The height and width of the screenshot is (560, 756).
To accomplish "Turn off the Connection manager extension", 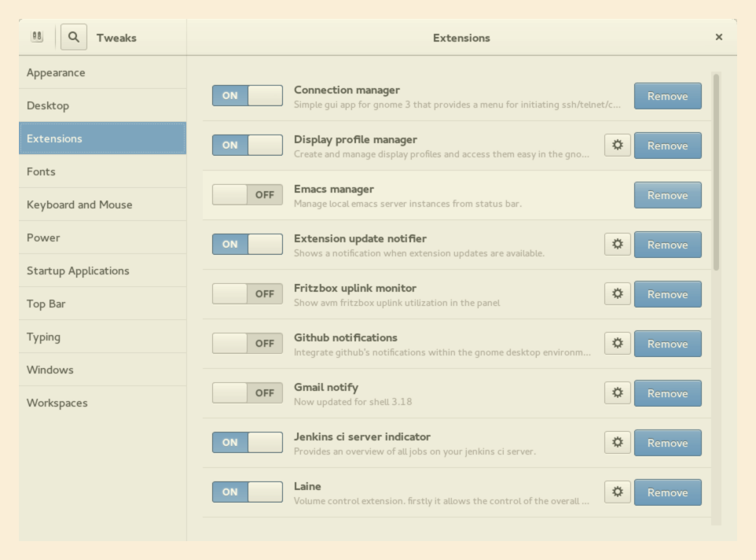I will tap(247, 95).
